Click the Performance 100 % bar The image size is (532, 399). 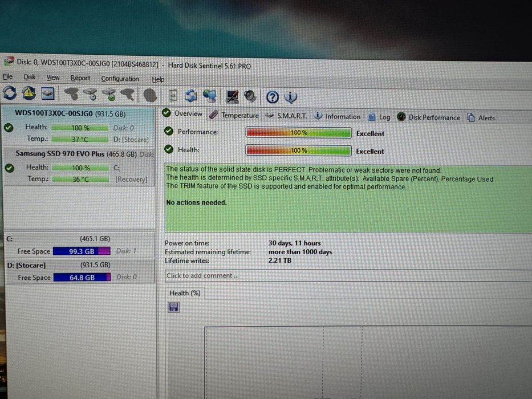click(x=299, y=133)
